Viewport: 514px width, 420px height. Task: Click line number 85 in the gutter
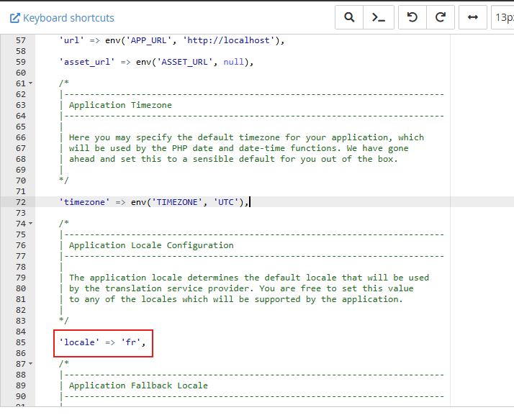tap(20, 342)
